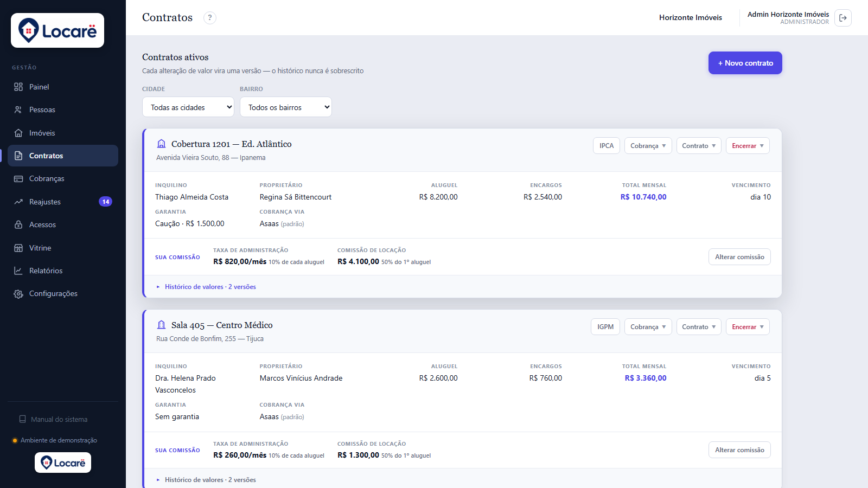Screen dimensions: 868x488
Task: Go to Cobranças in the sidebar
Action: 63,178
